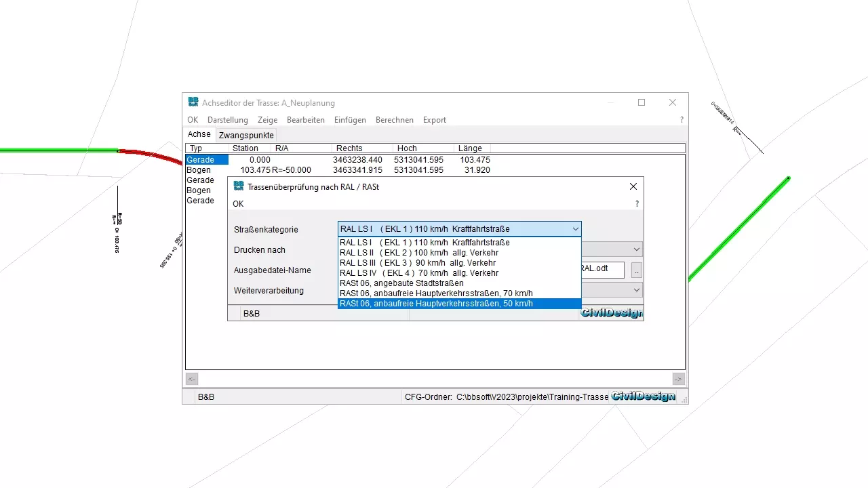Open the OK menu in Achseditor
Image resolution: width=868 pixels, height=488 pixels.
click(x=193, y=120)
